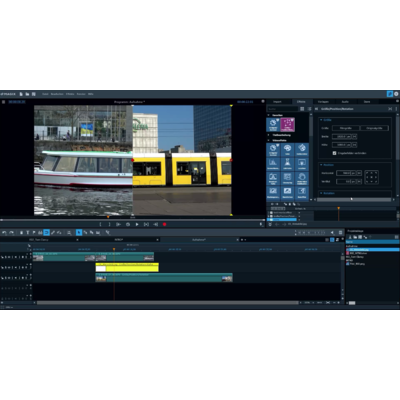Open the Bearbeiten menu

(57, 94)
